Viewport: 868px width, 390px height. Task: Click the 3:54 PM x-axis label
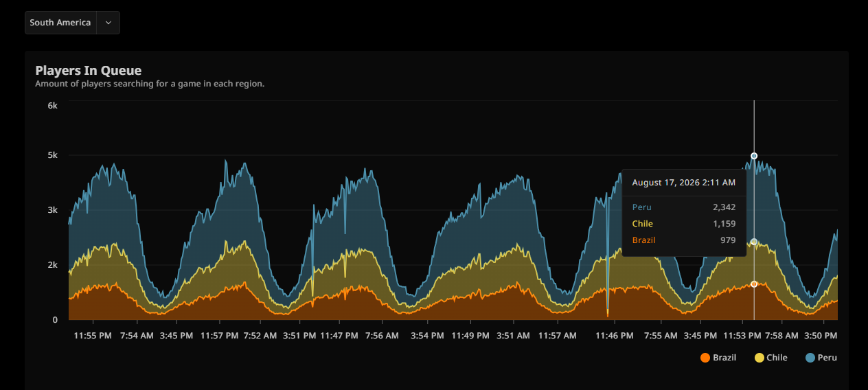(428, 336)
